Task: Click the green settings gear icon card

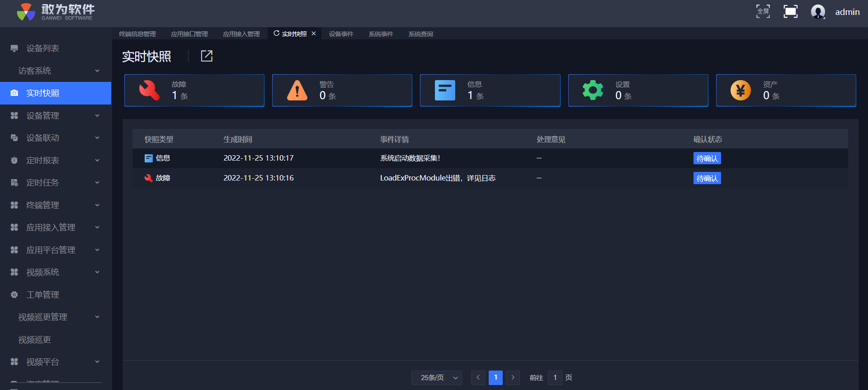Action: pos(593,90)
